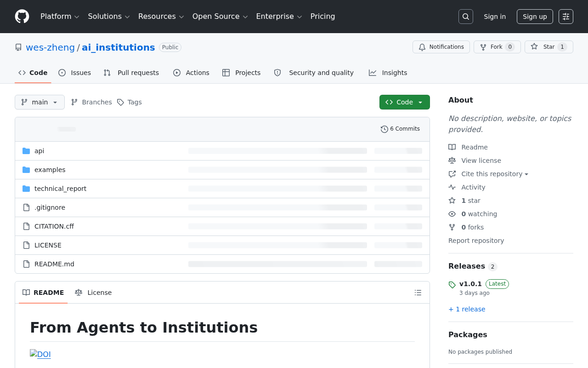The height and width of the screenshot is (368, 588).
Task: Expand the Enterprise menu
Action: (x=279, y=17)
